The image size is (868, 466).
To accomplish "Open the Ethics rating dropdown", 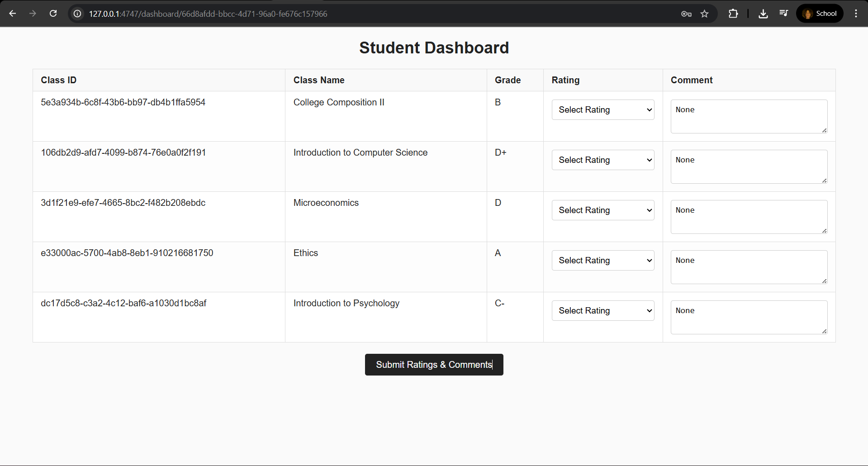I will point(603,261).
